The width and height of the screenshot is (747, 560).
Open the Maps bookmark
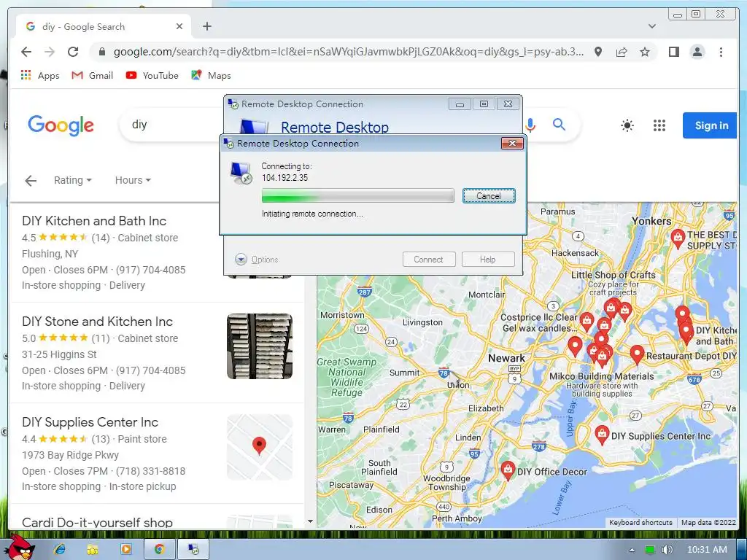tap(211, 75)
